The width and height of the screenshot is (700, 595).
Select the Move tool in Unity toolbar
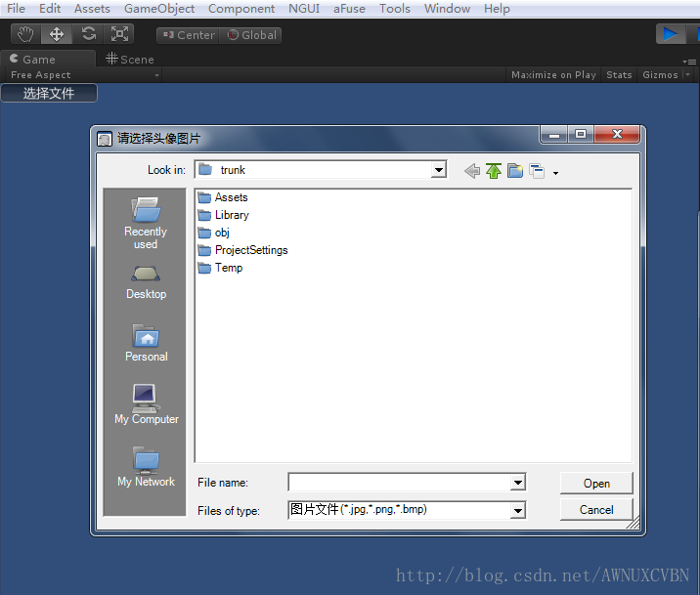(x=57, y=34)
